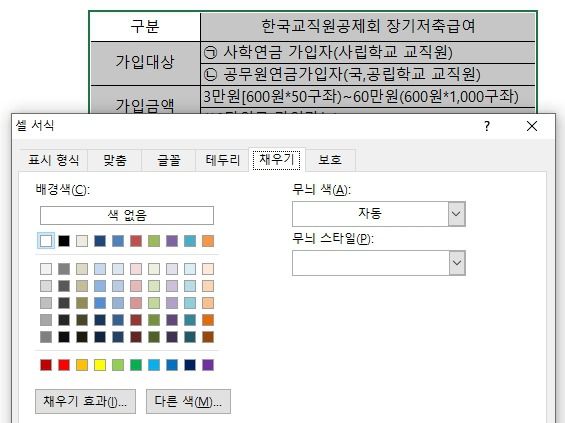The image size is (565, 423).
Task: Choose lightest peach tint swatch
Action: 208,269
